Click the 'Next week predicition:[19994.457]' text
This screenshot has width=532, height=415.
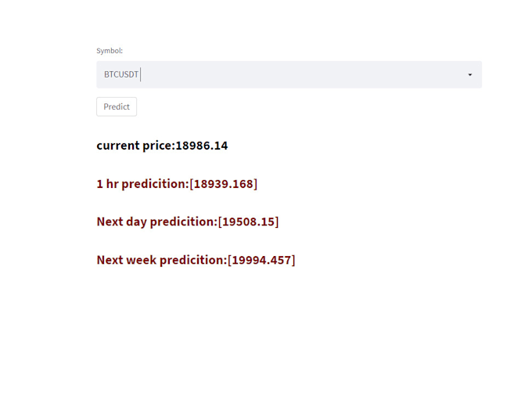tap(196, 260)
